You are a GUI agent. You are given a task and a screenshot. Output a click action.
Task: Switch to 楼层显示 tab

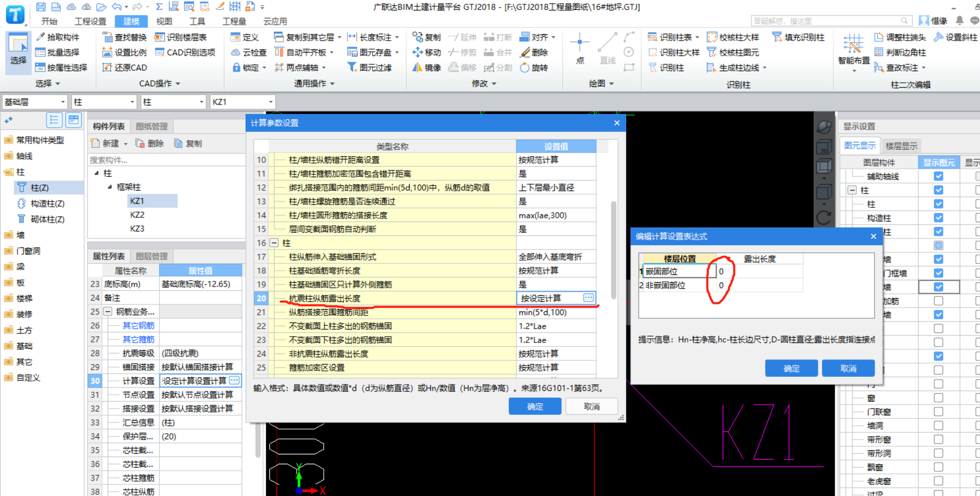coord(901,146)
